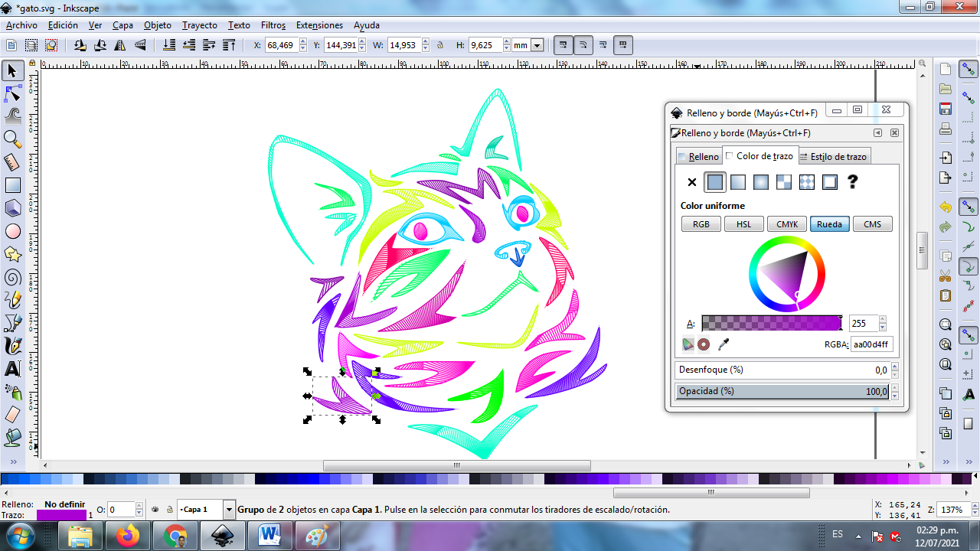Choose HSL color mode
The height and width of the screenshot is (551, 980).
744,224
